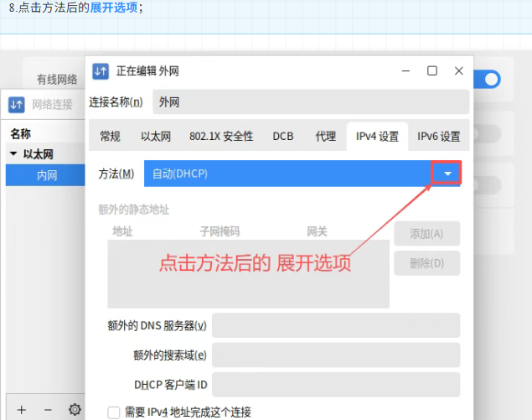The image size is (532, 420).
Task: Click the network icon in the editing dialog title bar
Action: (101, 71)
